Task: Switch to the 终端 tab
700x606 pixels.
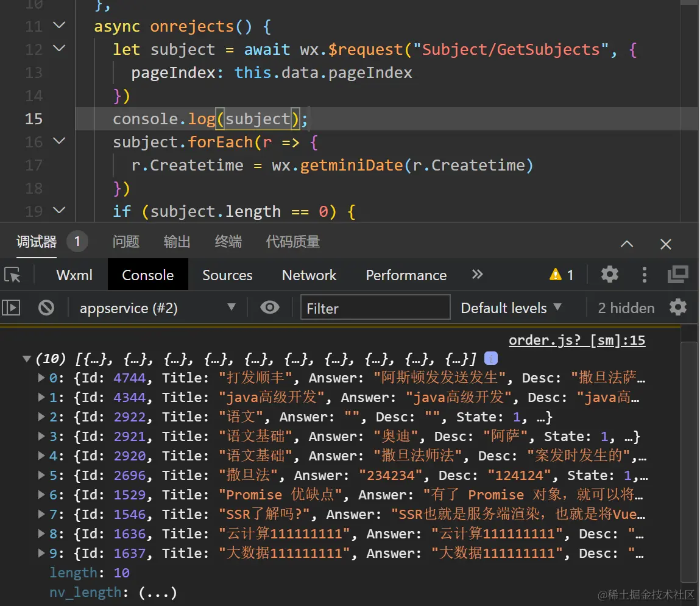Action: [x=228, y=242]
